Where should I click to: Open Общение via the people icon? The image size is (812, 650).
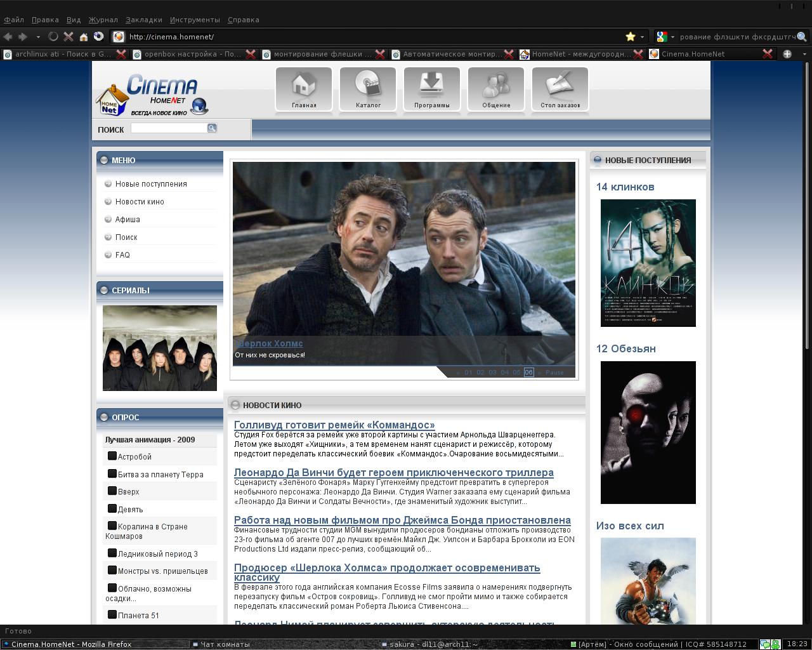496,89
